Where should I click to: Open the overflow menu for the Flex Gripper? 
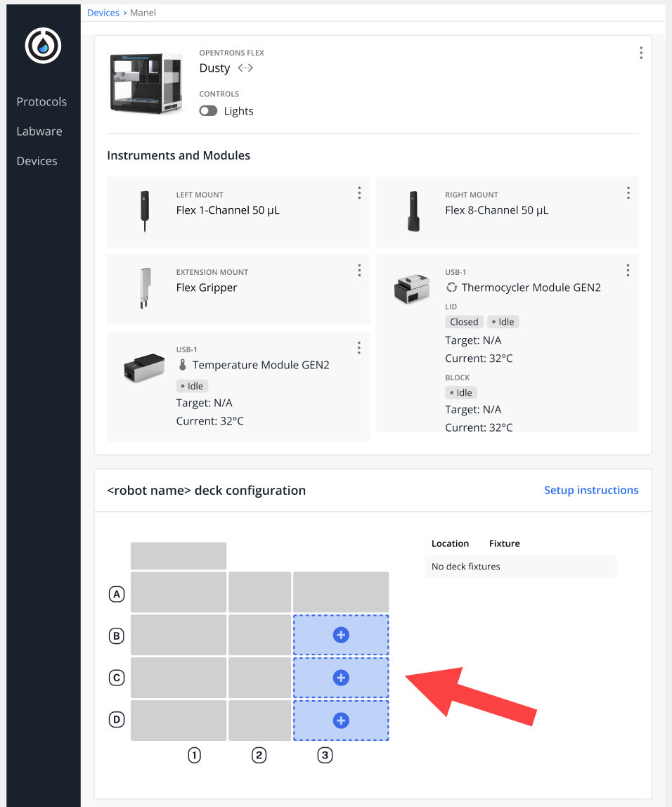tap(359, 270)
